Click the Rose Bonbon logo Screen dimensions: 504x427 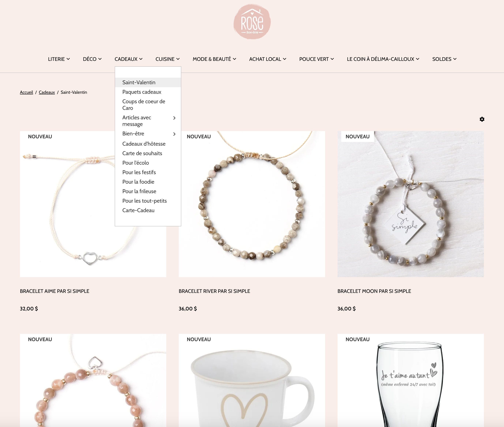(x=252, y=22)
